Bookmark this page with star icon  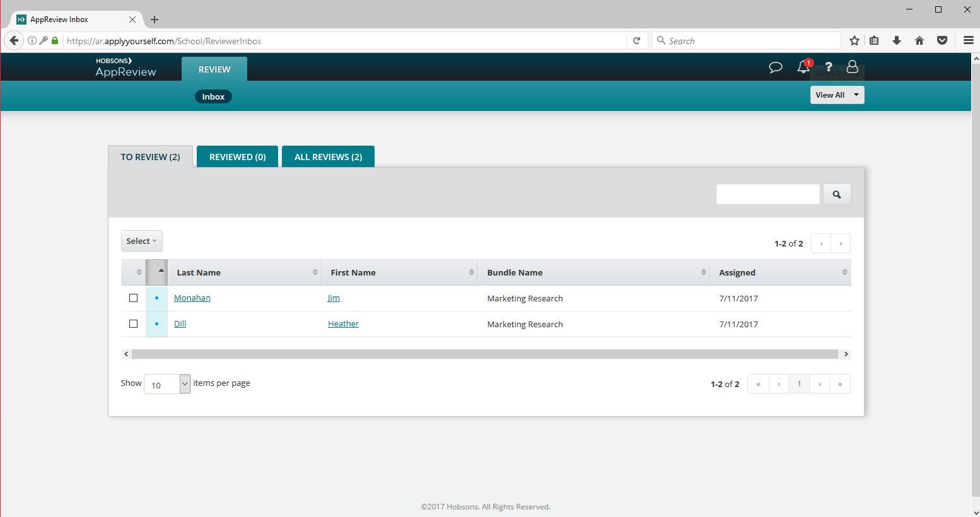coord(855,41)
